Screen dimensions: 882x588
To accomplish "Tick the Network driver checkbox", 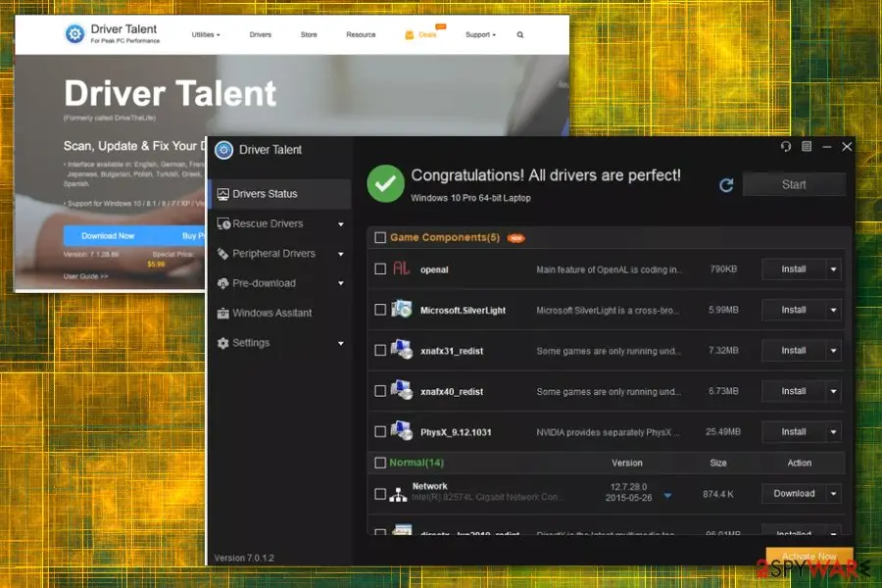I will 380,494.
